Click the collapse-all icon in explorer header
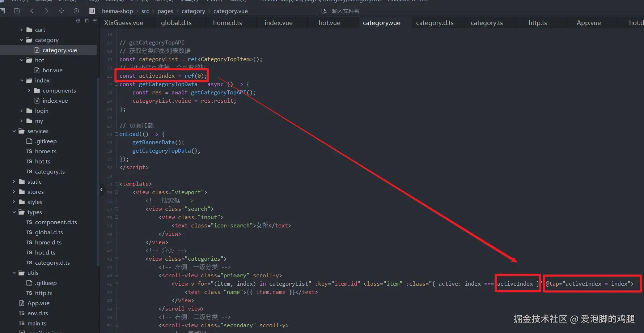 pos(86,21)
